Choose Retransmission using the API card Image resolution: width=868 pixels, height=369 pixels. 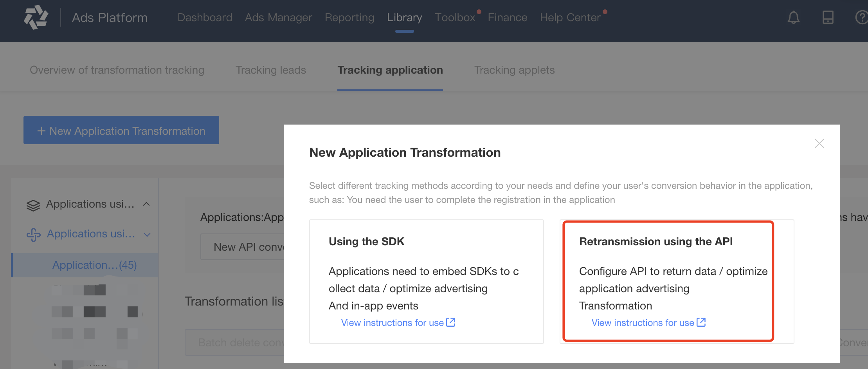pos(677,282)
